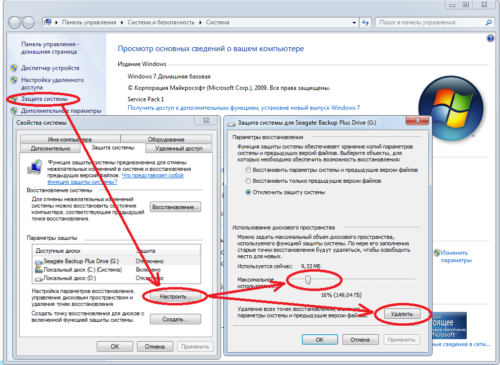Select Локальный диск (C:) (Система) row
Viewport: 500px width, 365px height.
click(x=117, y=270)
